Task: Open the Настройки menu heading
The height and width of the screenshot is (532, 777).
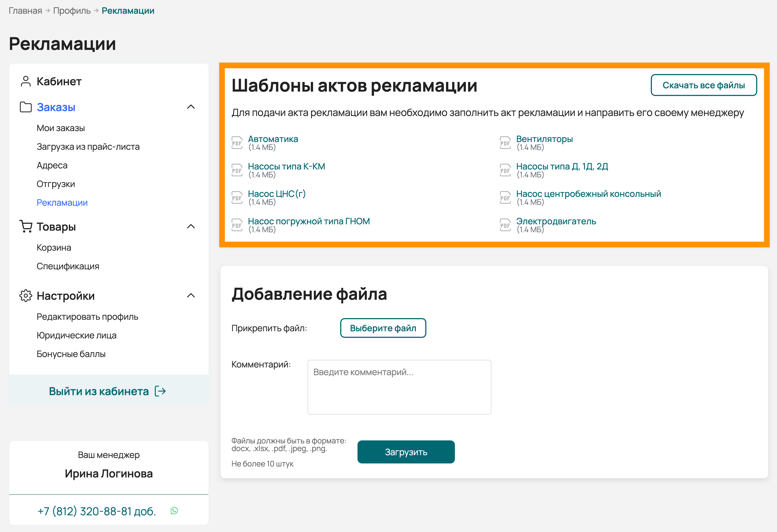Action: [66, 296]
